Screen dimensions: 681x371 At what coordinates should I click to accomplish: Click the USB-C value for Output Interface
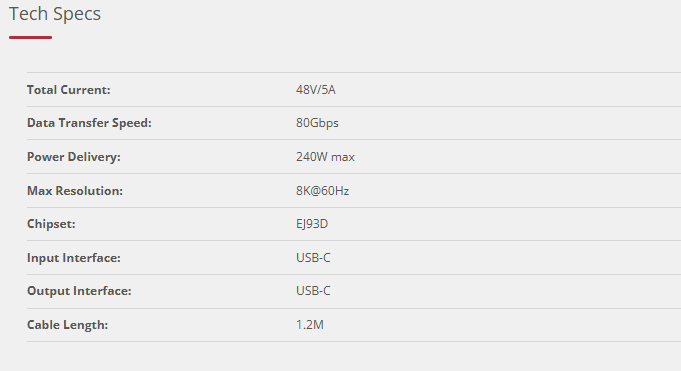[313, 291]
